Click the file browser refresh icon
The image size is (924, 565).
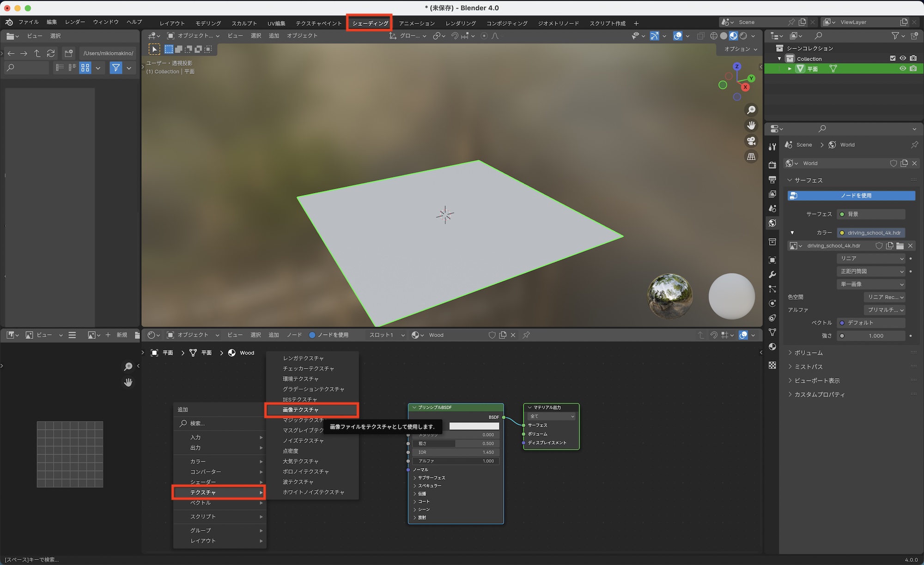(x=51, y=53)
